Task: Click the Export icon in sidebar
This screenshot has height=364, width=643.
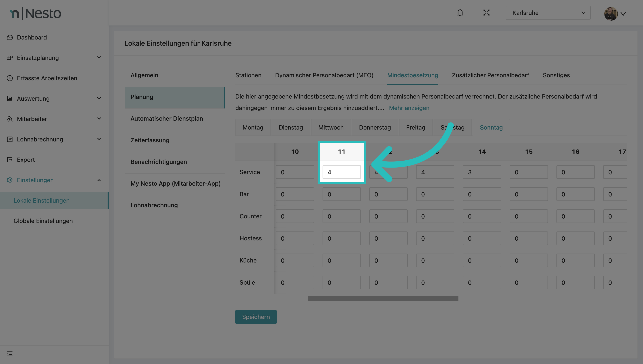Action: (10, 160)
